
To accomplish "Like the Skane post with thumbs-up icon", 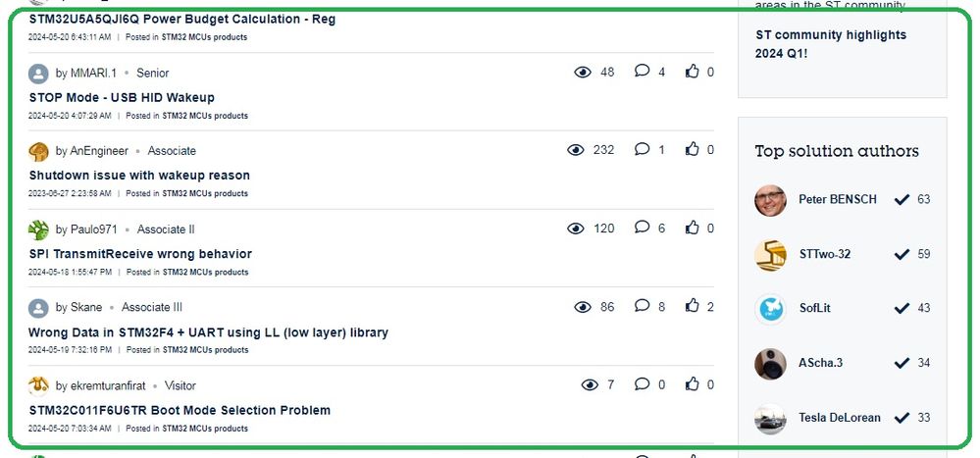I will (x=692, y=306).
